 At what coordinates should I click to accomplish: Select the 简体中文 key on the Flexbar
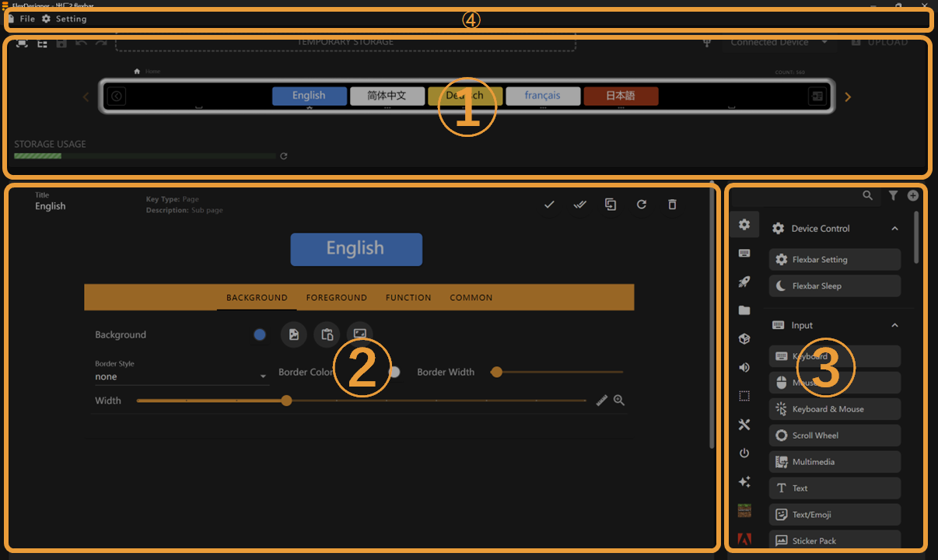point(387,96)
